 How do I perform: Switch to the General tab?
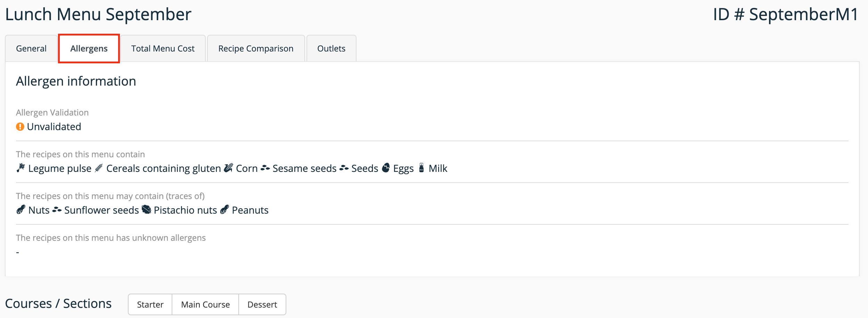point(31,48)
